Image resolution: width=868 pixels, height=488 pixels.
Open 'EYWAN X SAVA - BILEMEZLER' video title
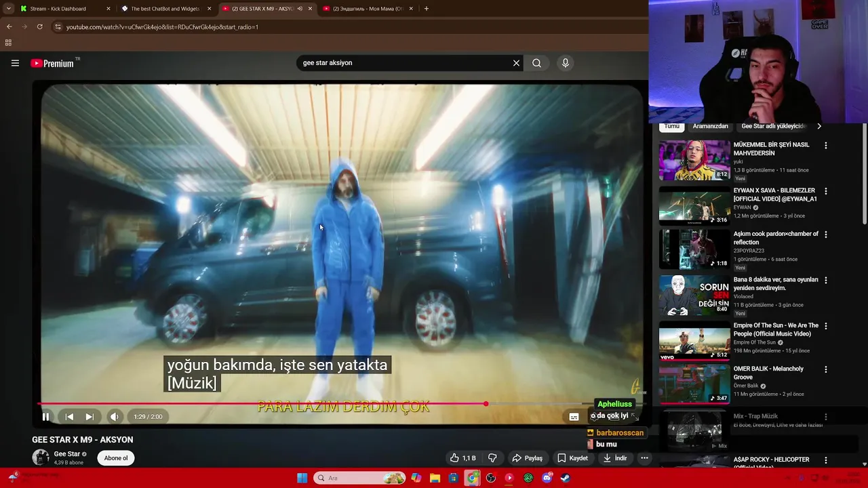pos(775,195)
